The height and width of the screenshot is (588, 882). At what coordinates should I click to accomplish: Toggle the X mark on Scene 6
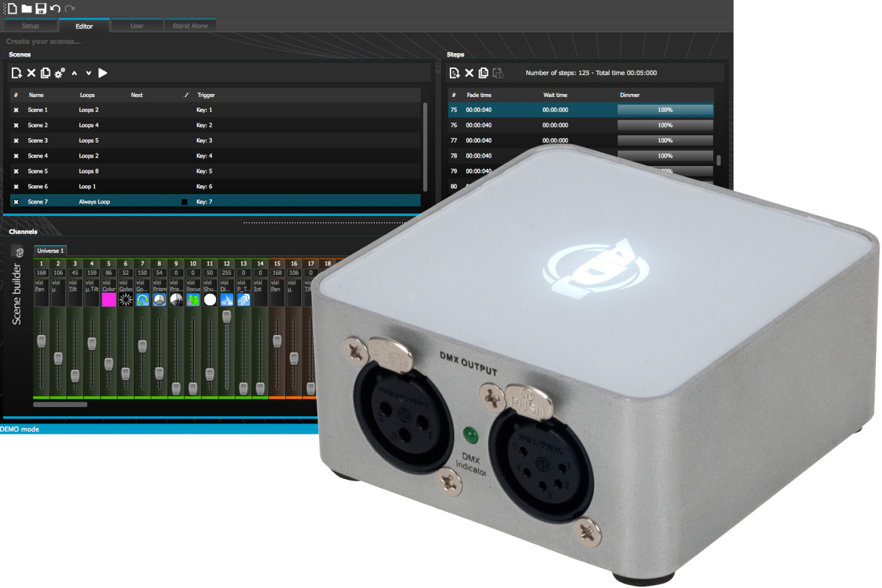point(16,187)
